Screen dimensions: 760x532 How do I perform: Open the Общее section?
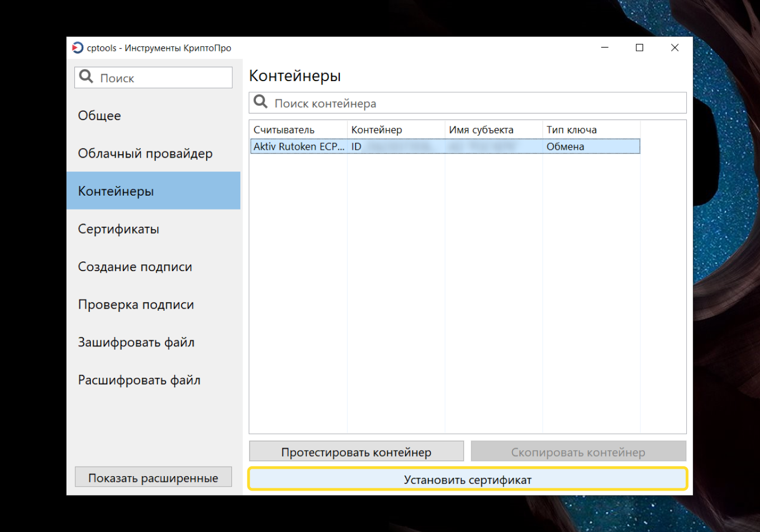click(x=99, y=116)
